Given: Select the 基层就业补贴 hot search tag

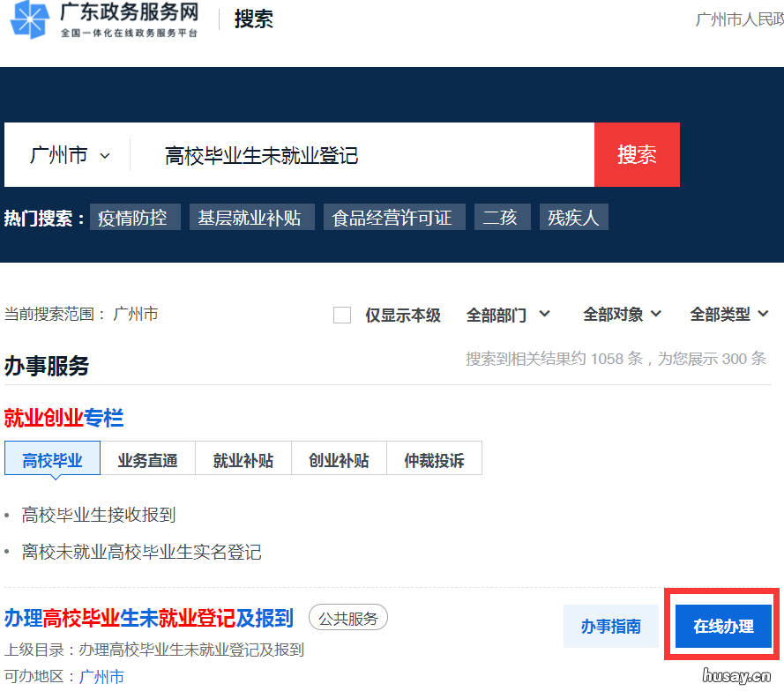Looking at the screenshot, I should click(252, 217).
